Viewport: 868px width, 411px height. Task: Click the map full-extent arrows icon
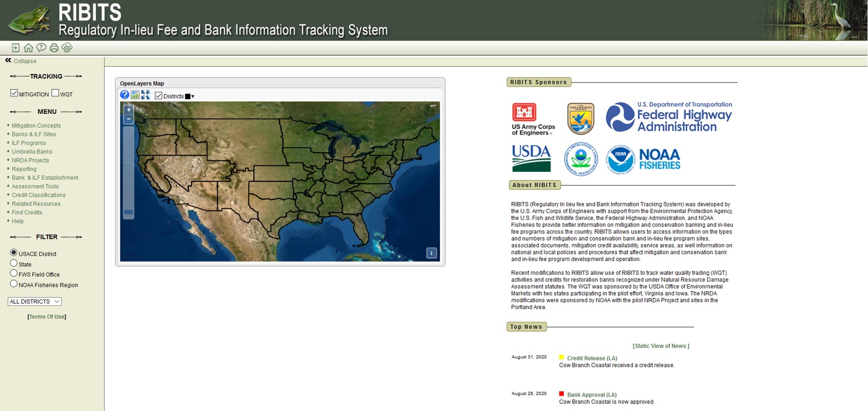pos(146,95)
